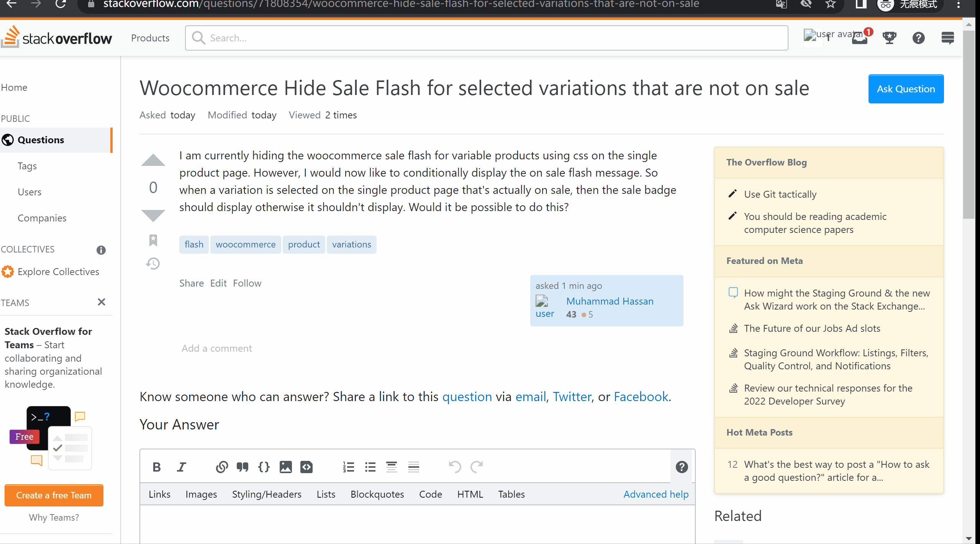The width and height of the screenshot is (980, 544).
Task: Bookmark this question
Action: 153,240
